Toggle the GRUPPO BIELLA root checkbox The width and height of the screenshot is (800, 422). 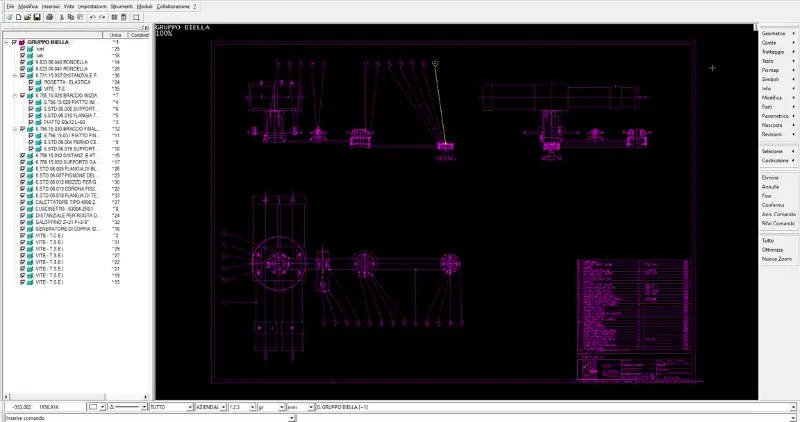(x=13, y=42)
